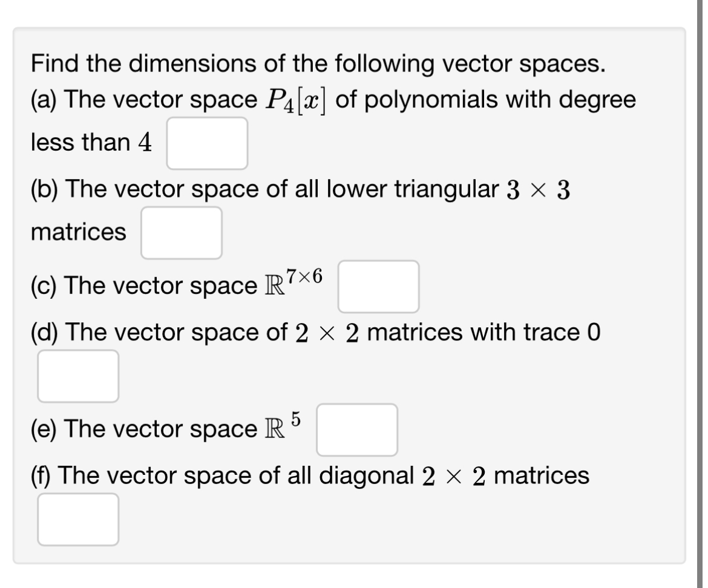Focus the lower triangular matrices answer field
Image resolution: width=708 pixels, height=588 pixels.
point(182,233)
